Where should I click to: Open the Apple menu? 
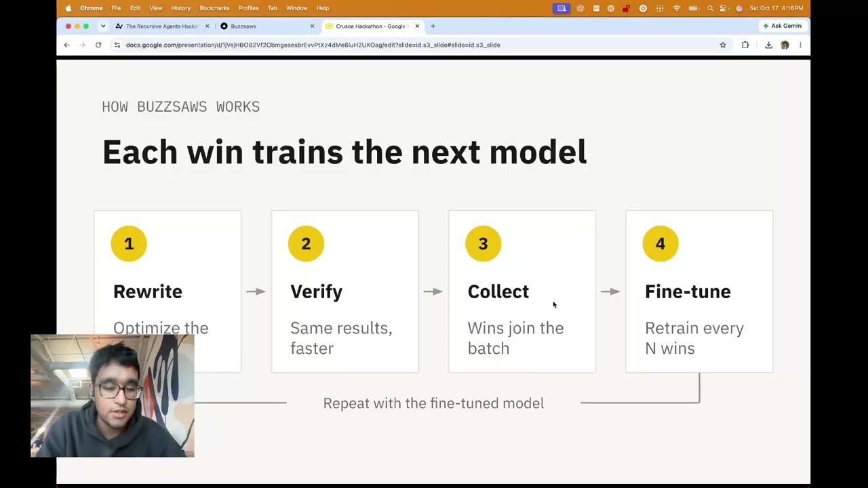68,8
